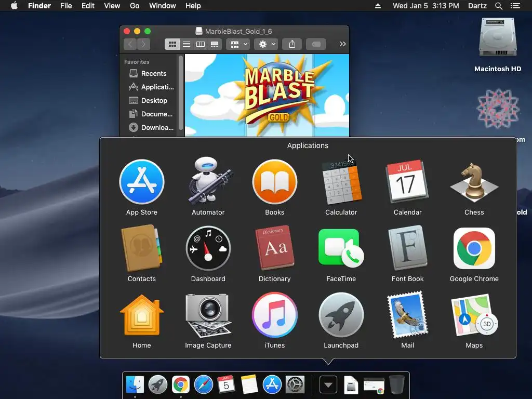The width and height of the screenshot is (532, 399).
Task: Click the App Store icon in the Dock
Action: point(272,384)
